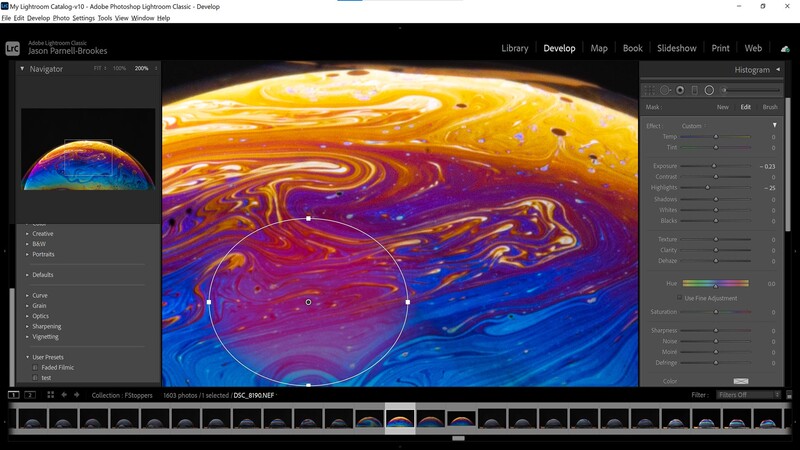Viewport: 800px width, 450px height.
Task: Enable Use Fine Adjustment checkbox
Action: point(679,298)
